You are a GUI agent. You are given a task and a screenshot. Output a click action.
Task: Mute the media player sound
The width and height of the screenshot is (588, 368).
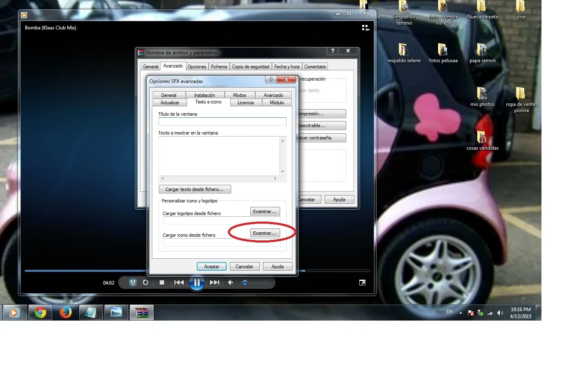(231, 283)
